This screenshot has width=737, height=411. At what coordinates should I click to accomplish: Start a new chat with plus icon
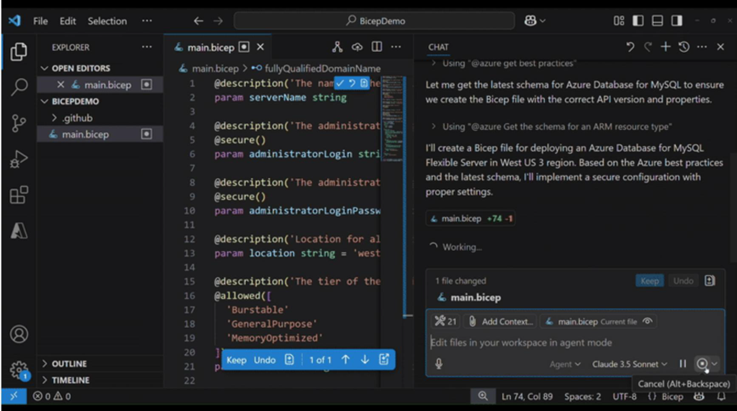click(666, 47)
